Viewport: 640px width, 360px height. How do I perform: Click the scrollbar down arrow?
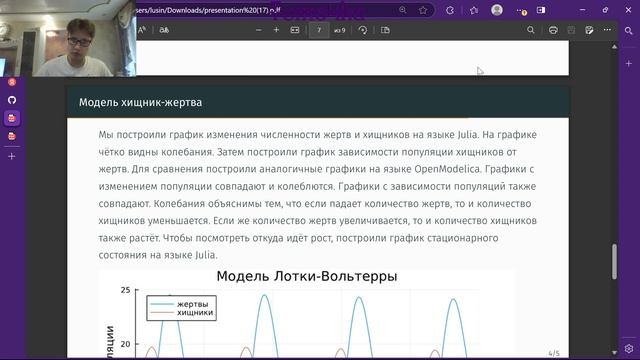[x=614, y=352]
